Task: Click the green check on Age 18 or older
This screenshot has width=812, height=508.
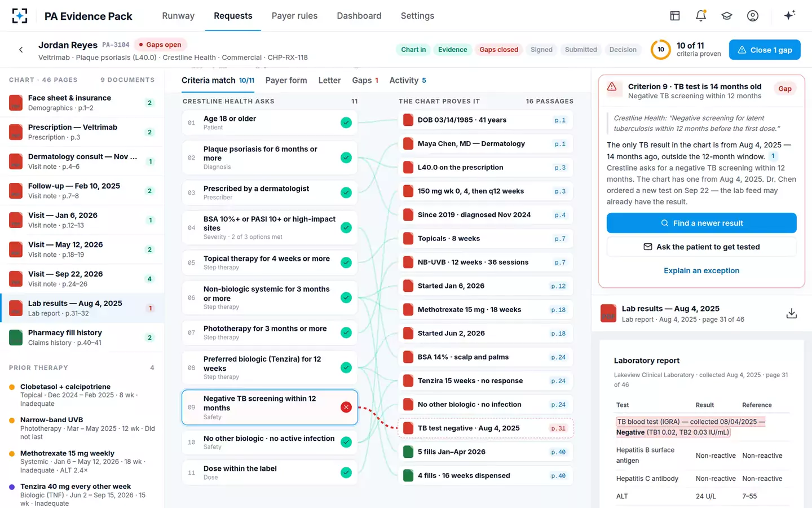Action: tap(346, 122)
